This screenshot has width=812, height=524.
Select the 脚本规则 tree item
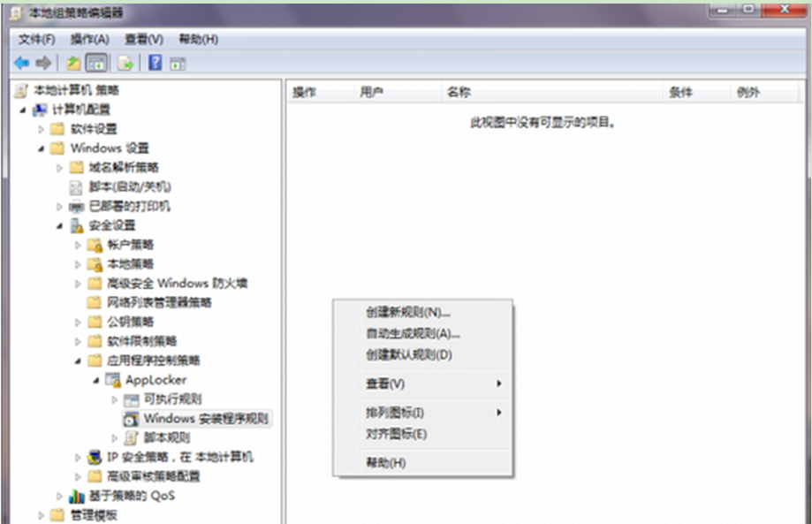tap(167, 437)
